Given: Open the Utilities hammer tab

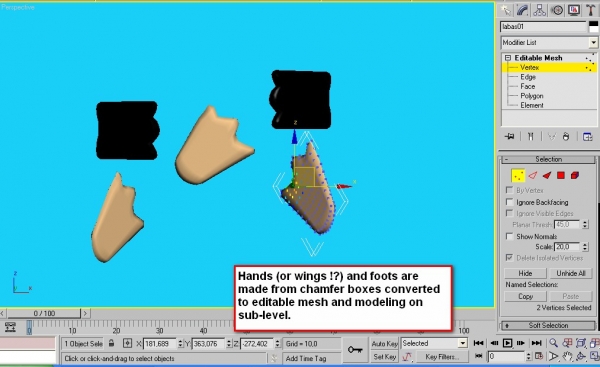Looking at the screenshot, I should click(x=590, y=10).
